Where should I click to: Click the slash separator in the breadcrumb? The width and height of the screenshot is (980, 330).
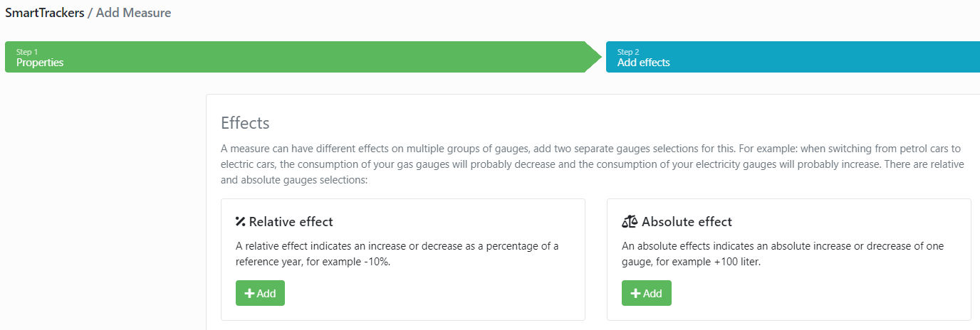click(90, 13)
